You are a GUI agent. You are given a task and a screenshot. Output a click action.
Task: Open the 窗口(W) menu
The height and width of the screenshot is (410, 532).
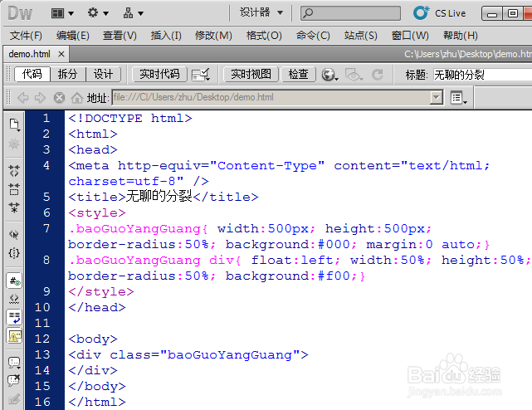click(410, 36)
